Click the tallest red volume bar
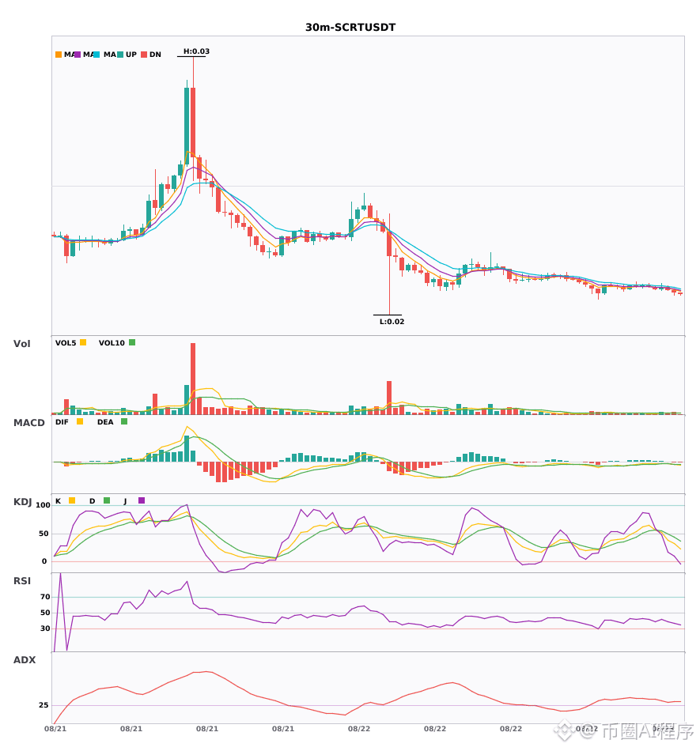 coord(193,379)
